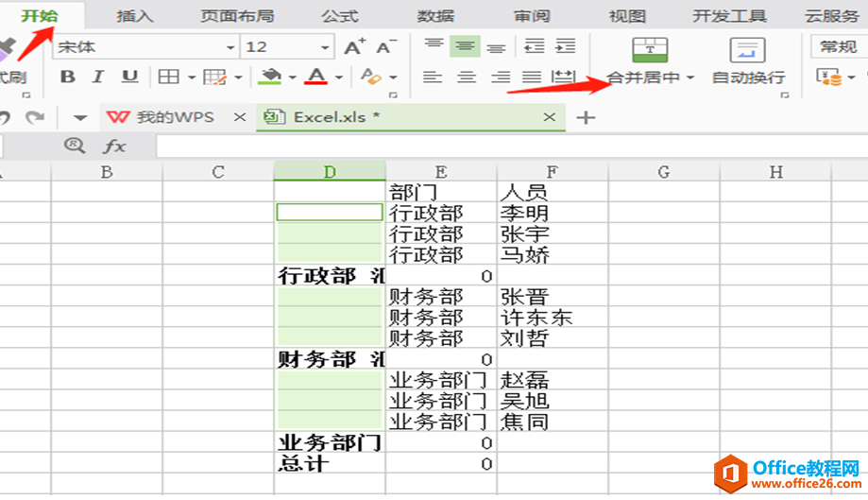
Task: Open the 审阅 ribbon tab
Action: (x=532, y=15)
